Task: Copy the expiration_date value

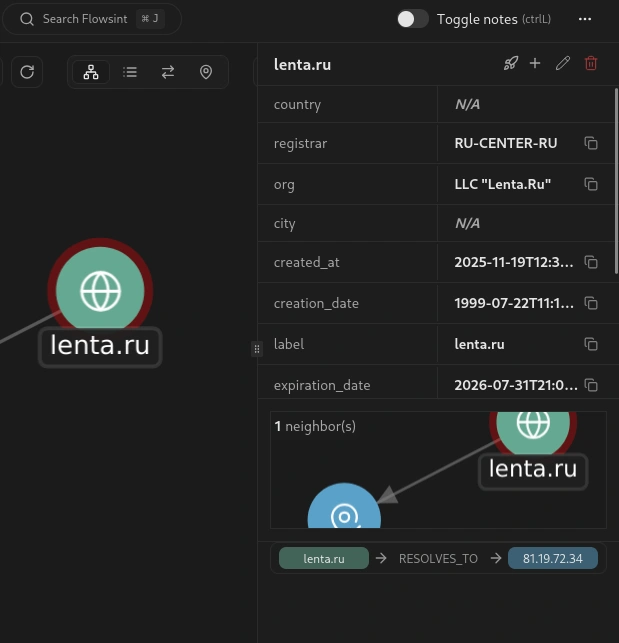Action: [x=591, y=385]
